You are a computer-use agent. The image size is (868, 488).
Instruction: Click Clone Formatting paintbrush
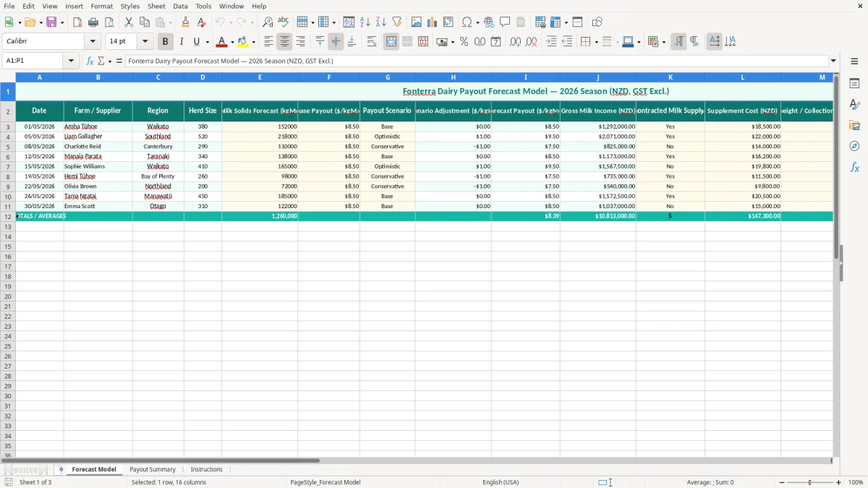[x=186, y=22]
